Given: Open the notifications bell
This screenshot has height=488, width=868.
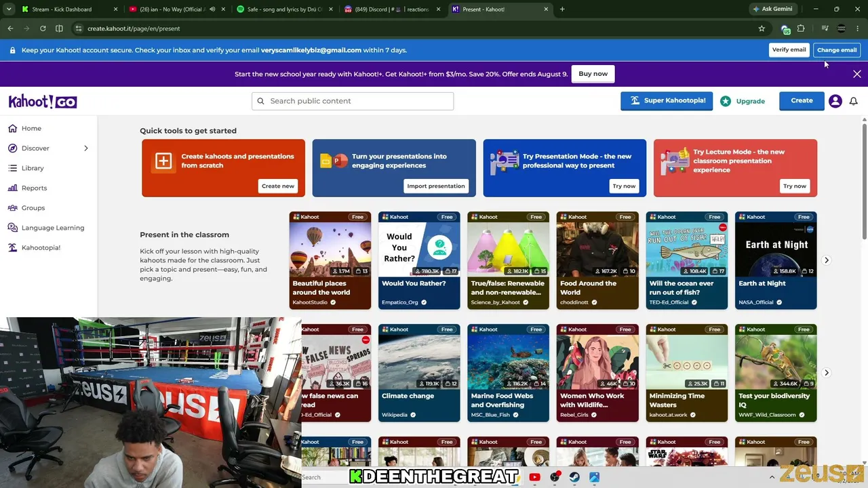Looking at the screenshot, I should pos(854,101).
